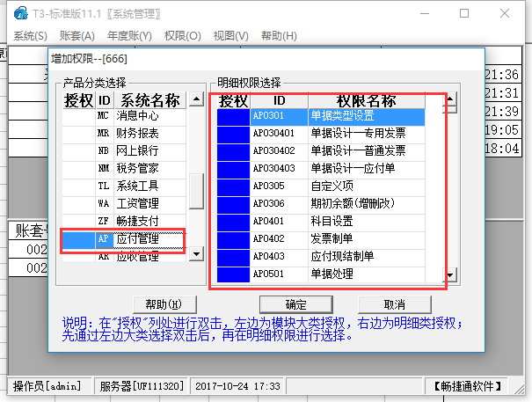Select the 财务报表 row

(x=124, y=134)
